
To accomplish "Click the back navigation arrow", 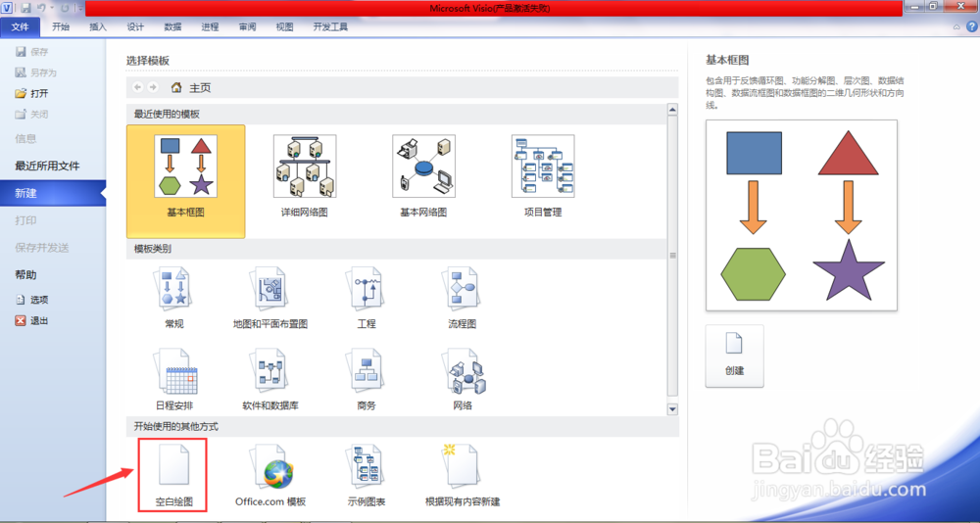I will (137, 87).
